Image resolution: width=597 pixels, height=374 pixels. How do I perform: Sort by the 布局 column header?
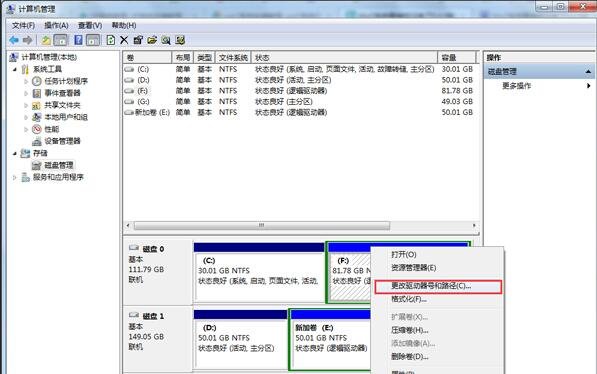point(183,58)
